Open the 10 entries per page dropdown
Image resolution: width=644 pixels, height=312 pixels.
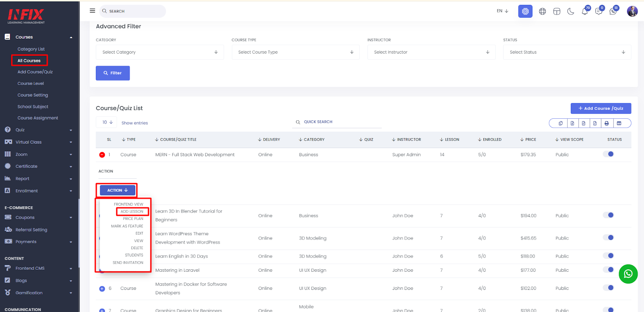pos(107,122)
